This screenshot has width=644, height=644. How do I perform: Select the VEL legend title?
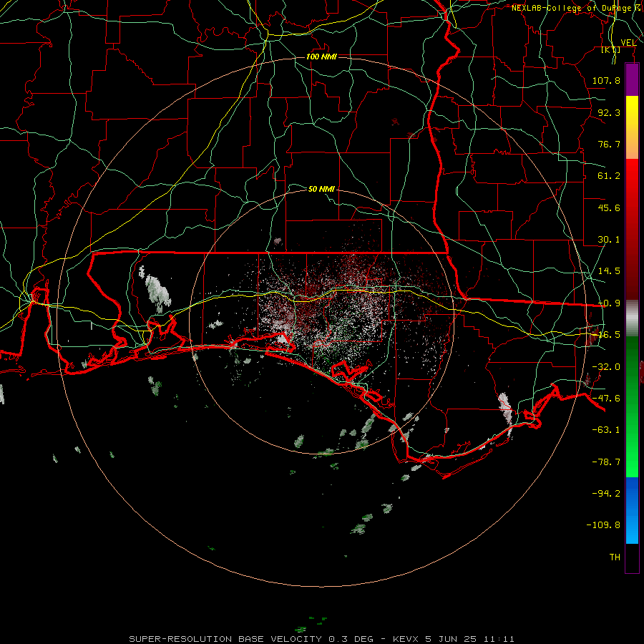pos(628,43)
